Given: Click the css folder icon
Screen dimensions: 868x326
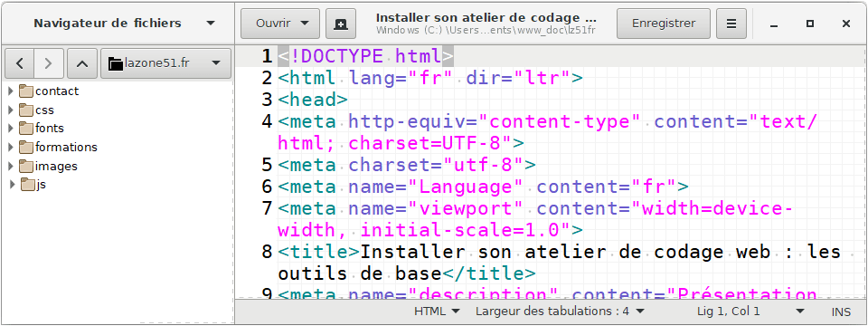Looking at the screenshot, I should coord(26,110).
